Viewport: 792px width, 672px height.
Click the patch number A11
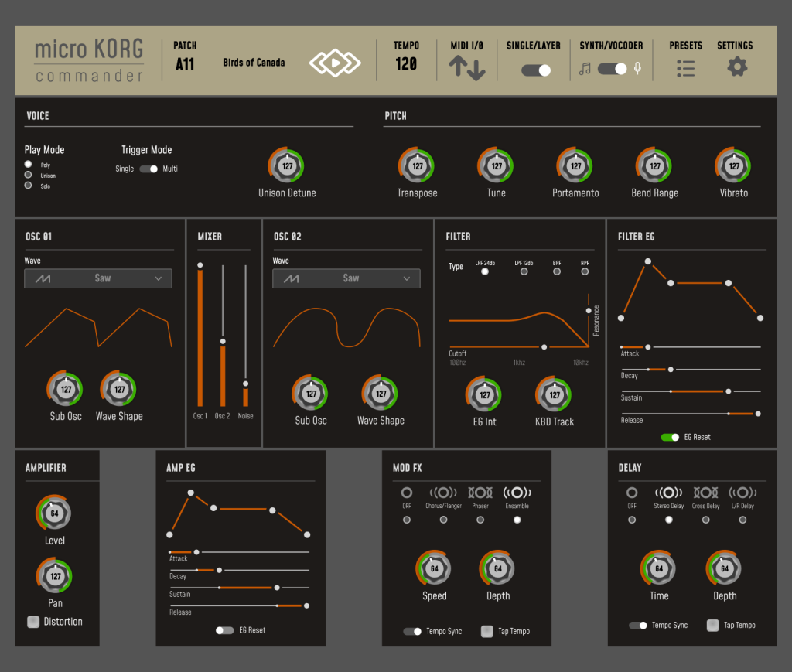[x=185, y=64]
